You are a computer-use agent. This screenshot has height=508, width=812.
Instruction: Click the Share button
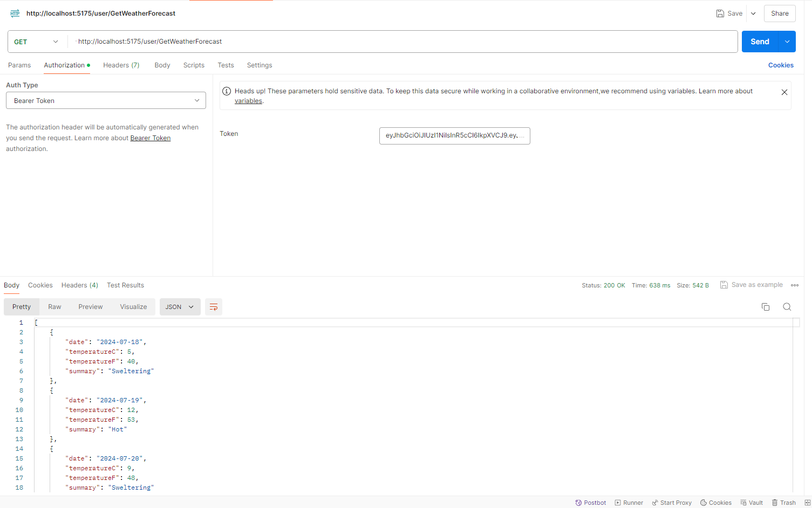[780, 13]
